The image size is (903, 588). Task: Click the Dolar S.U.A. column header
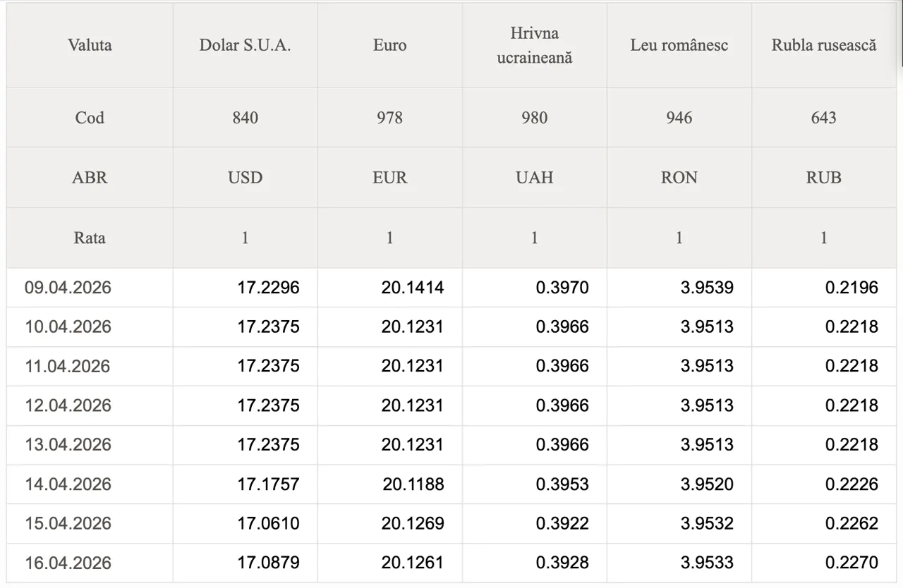point(245,45)
